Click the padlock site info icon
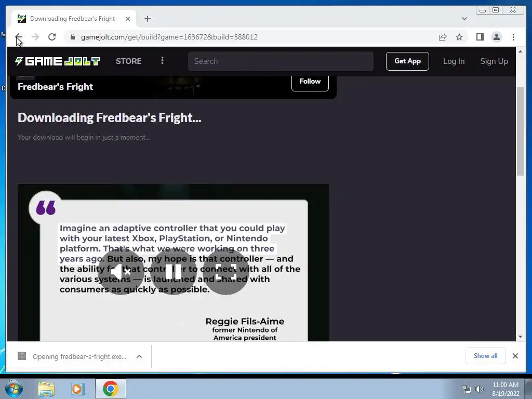532x399 pixels. click(72, 37)
